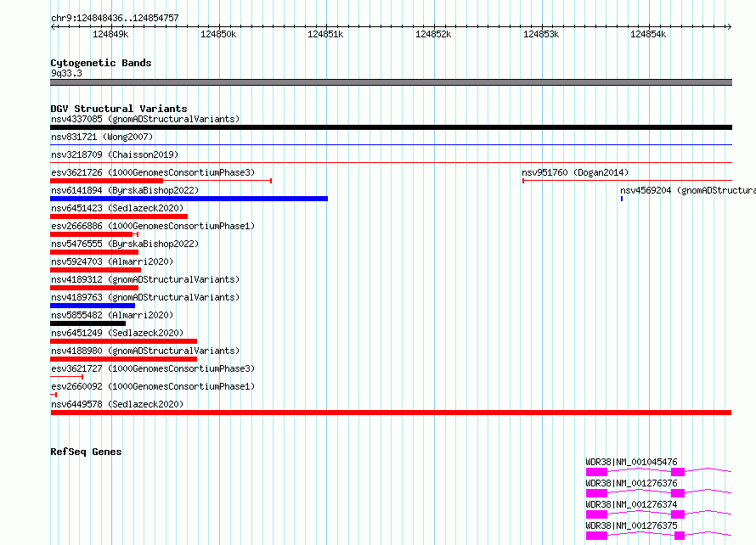756x545 pixels.
Task: Click the 124850k ruler position
Action: pyautogui.click(x=218, y=34)
